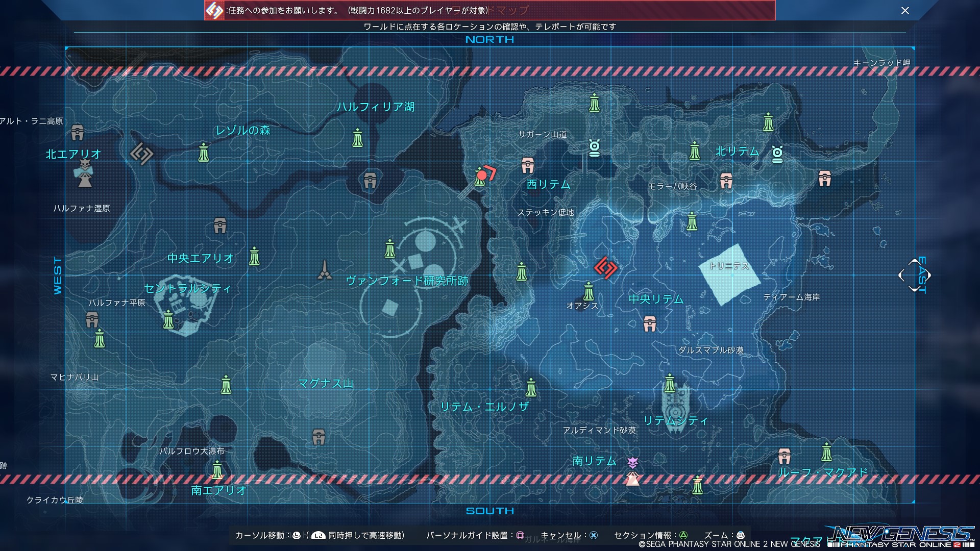Click the map cursor crosshair at east edge
Screen dimensions: 980x551
coord(914,275)
